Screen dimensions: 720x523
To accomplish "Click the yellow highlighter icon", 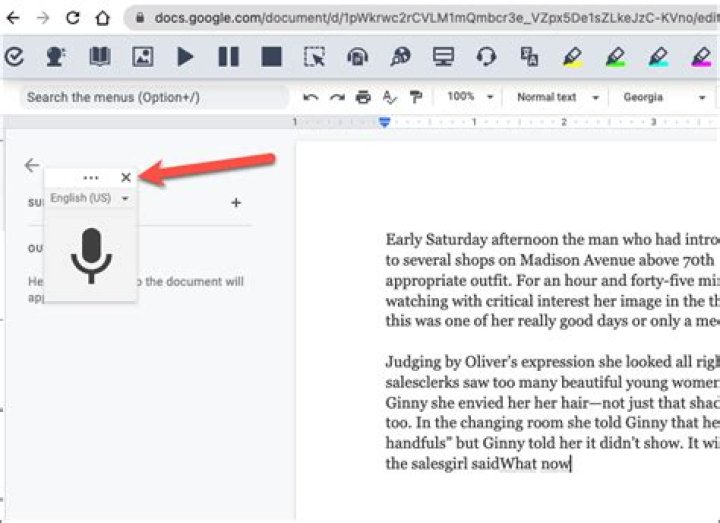I will click(x=573, y=57).
